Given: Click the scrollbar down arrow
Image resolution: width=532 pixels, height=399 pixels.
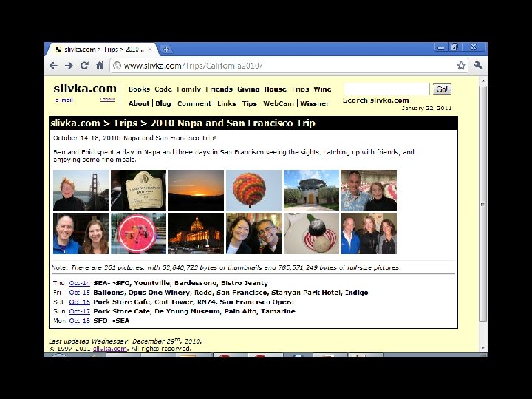Looking at the screenshot, I should (x=482, y=348).
